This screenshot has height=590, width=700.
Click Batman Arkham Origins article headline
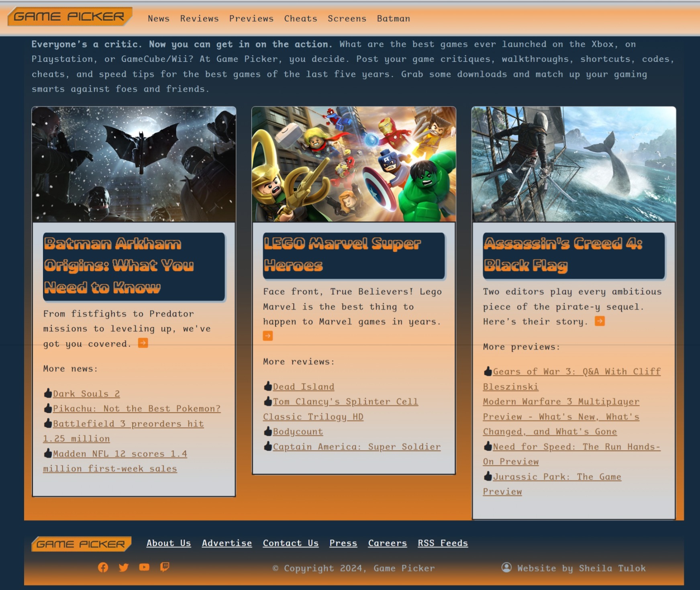coord(134,266)
